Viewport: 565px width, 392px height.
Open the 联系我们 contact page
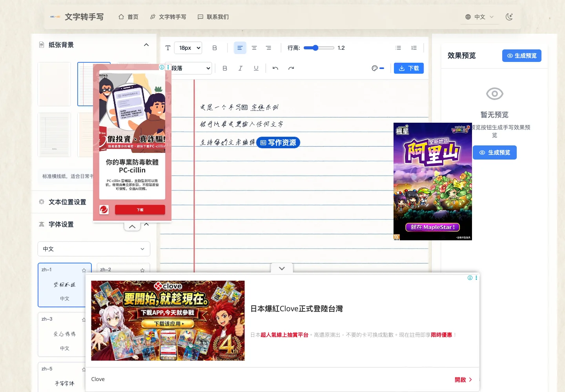pyautogui.click(x=213, y=17)
